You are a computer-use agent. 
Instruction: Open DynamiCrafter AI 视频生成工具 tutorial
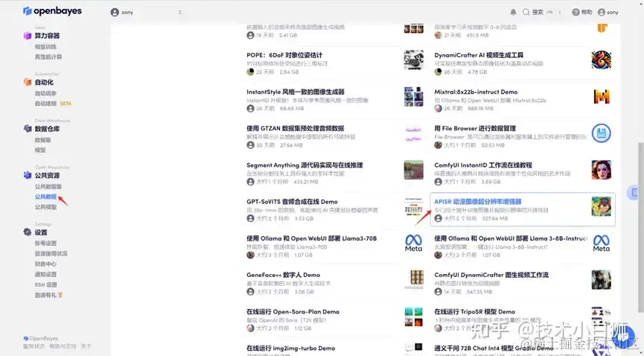[x=479, y=55]
